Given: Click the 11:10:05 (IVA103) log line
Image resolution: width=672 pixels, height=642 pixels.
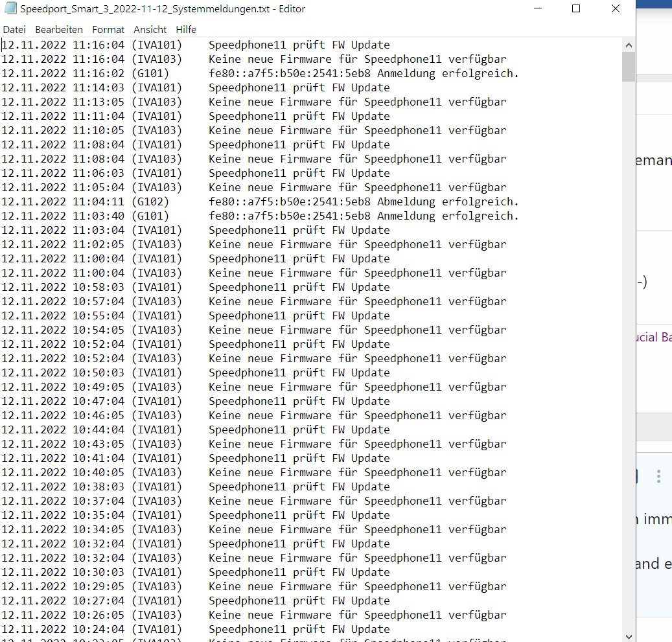Looking at the screenshot, I should click(x=254, y=130).
